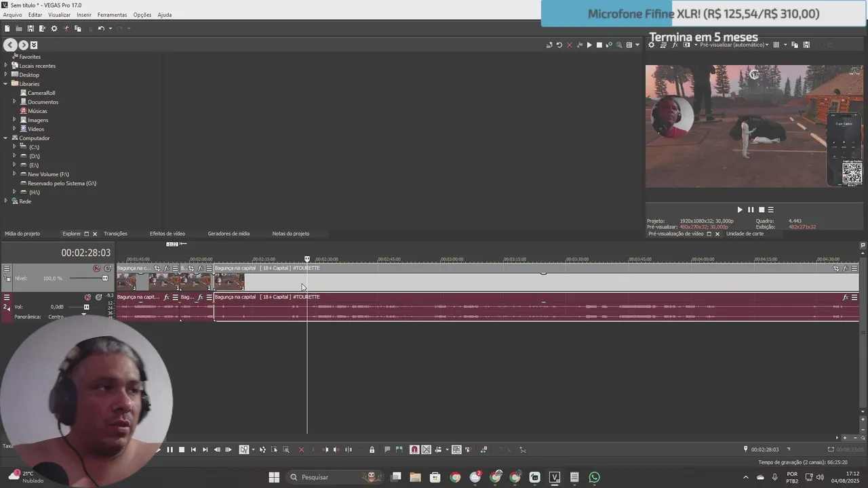
Task: Open auto ripple mode dropdown arrow
Action: coord(447,449)
